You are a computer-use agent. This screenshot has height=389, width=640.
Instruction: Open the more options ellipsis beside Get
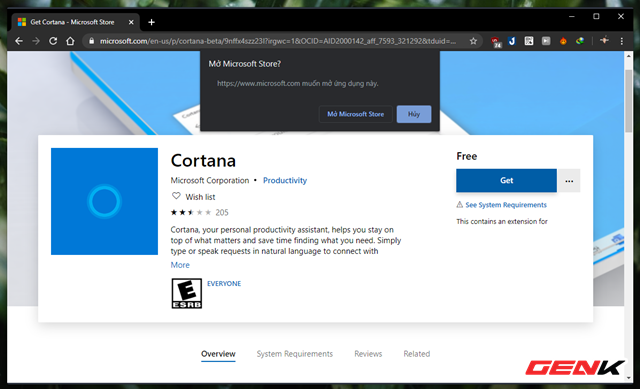coord(569,180)
